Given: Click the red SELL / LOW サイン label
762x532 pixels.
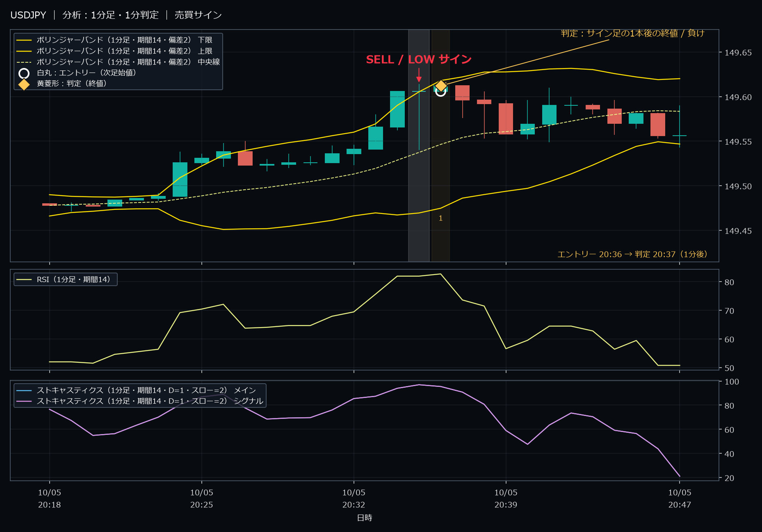Looking at the screenshot, I should (419, 59).
